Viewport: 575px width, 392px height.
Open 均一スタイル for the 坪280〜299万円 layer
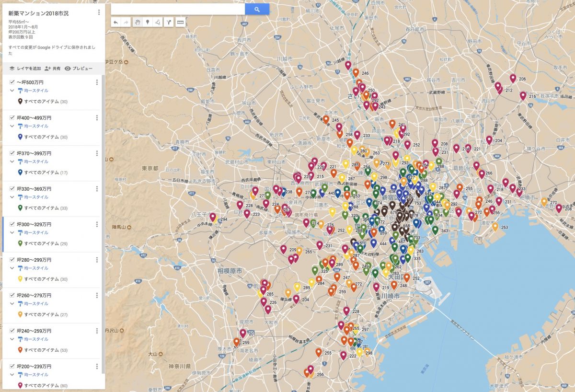[x=33, y=268]
